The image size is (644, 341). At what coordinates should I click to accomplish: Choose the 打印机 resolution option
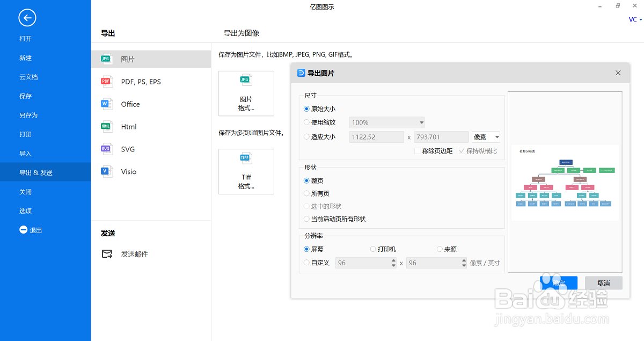click(373, 249)
